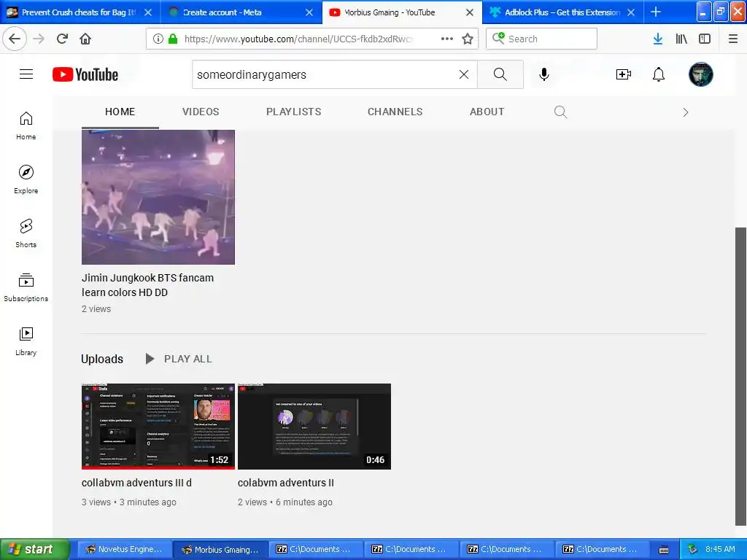Open Shorts in the sidebar

tap(26, 233)
